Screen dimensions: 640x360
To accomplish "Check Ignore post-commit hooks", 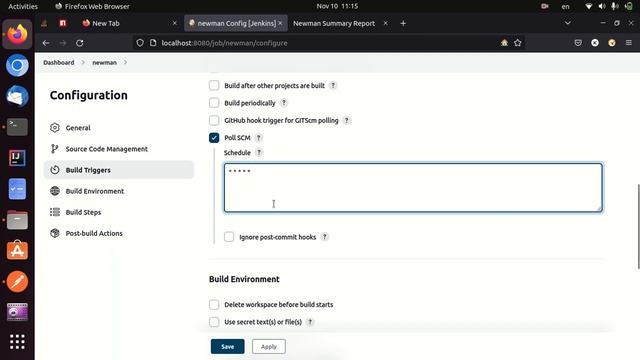I will pyautogui.click(x=229, y=237).
